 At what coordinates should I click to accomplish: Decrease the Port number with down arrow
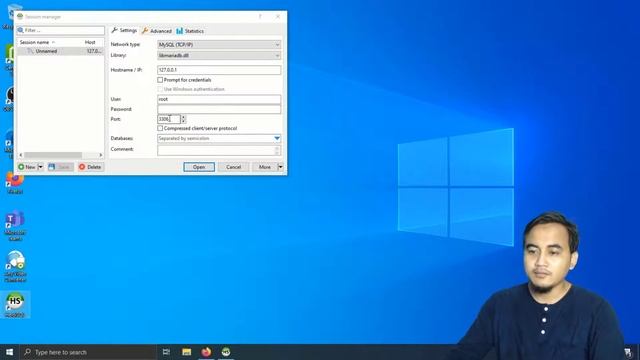(183, 121)
